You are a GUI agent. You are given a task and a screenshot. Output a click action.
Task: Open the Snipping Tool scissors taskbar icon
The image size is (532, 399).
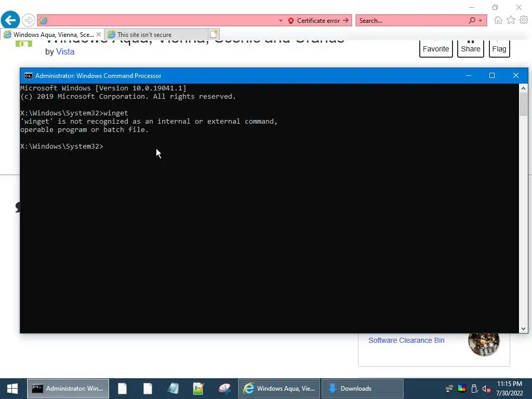224,389
